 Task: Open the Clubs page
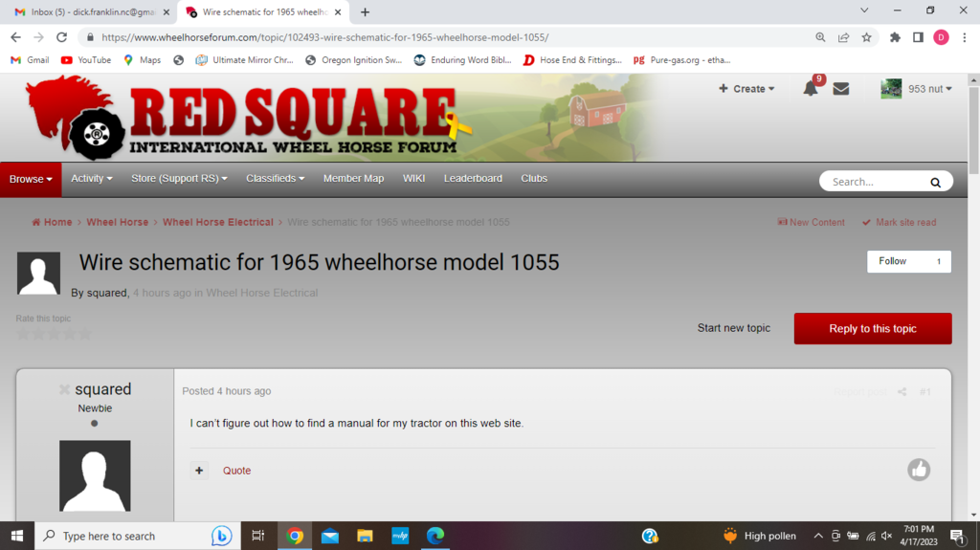tap(534, 179)
